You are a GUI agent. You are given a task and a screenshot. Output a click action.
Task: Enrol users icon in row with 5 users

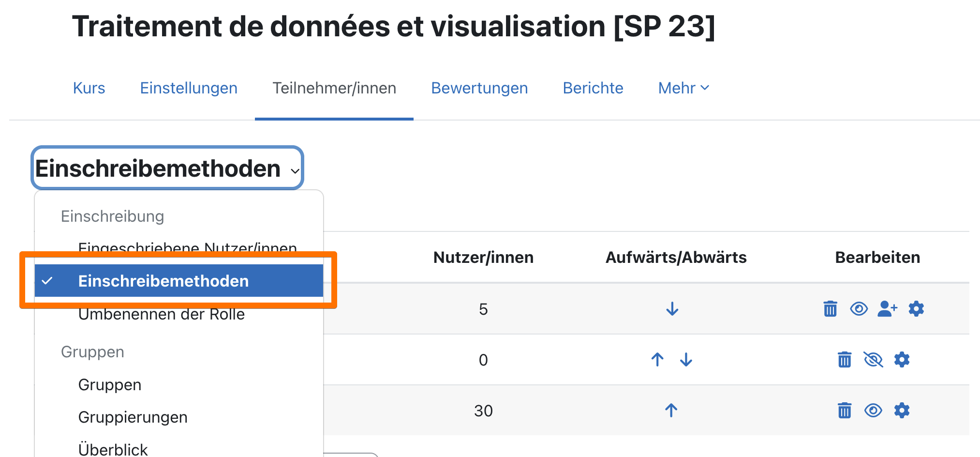[x=887, y=309]
